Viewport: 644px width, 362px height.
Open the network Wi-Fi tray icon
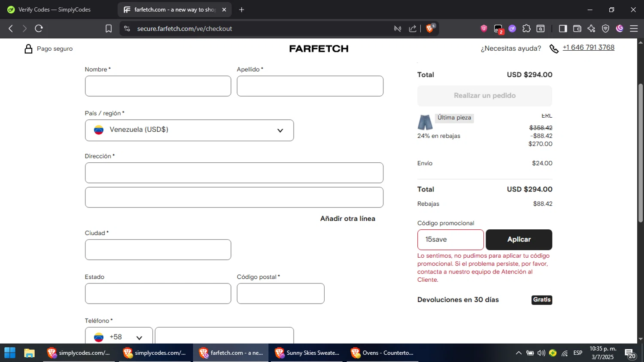click(x=565, y=353)
